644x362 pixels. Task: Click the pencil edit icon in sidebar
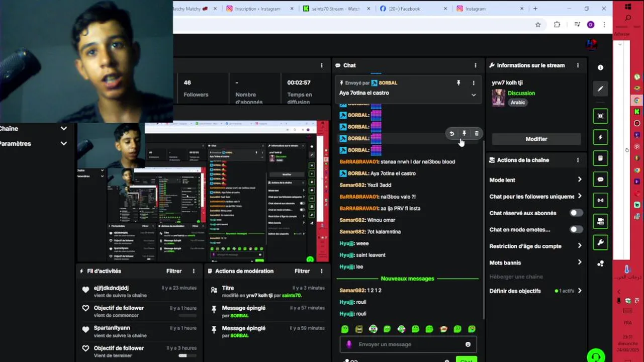point(600,88)
